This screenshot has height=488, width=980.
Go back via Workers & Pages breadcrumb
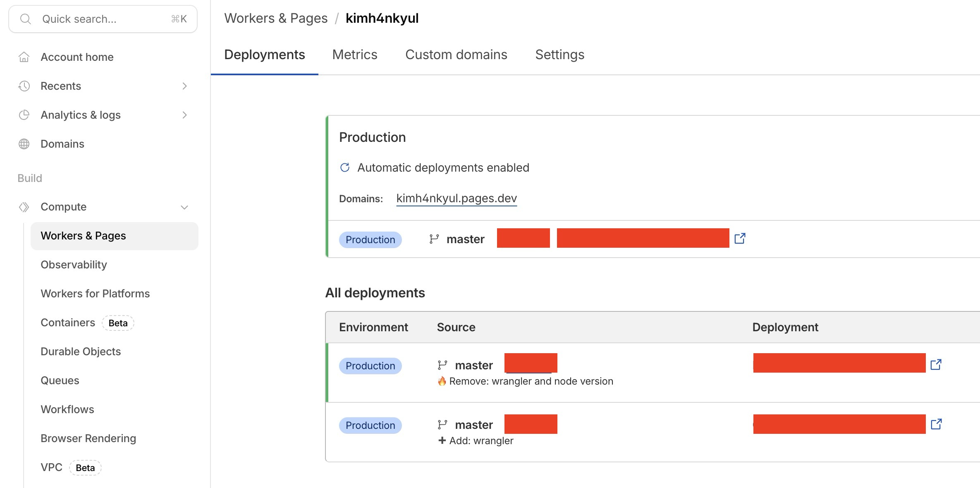click(x=276, y=18)
